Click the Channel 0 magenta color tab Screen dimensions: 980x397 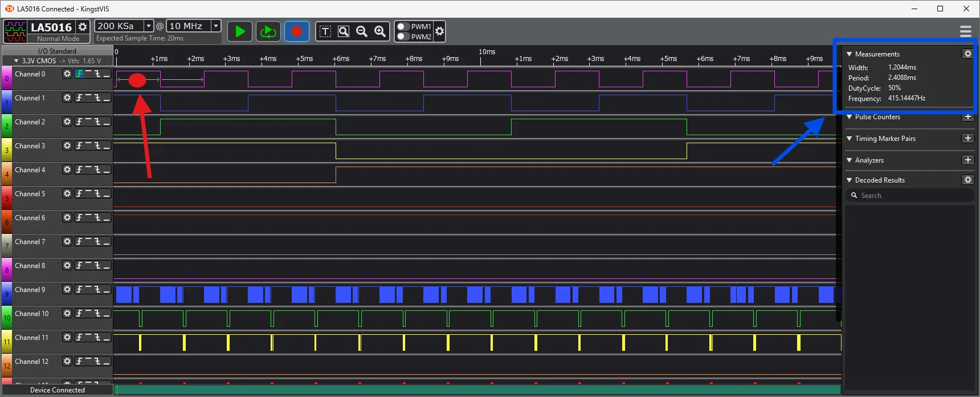pos(6,78)
